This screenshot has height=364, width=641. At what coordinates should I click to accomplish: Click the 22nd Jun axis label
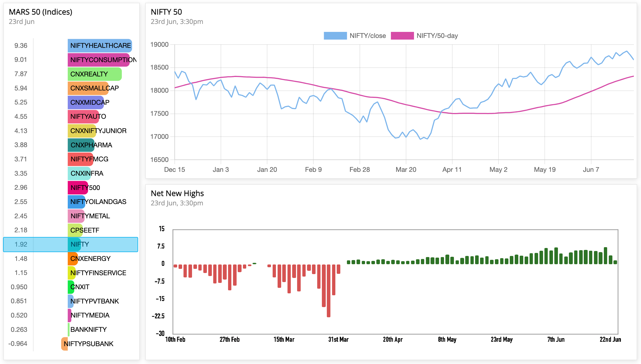(x=610, y=340)
